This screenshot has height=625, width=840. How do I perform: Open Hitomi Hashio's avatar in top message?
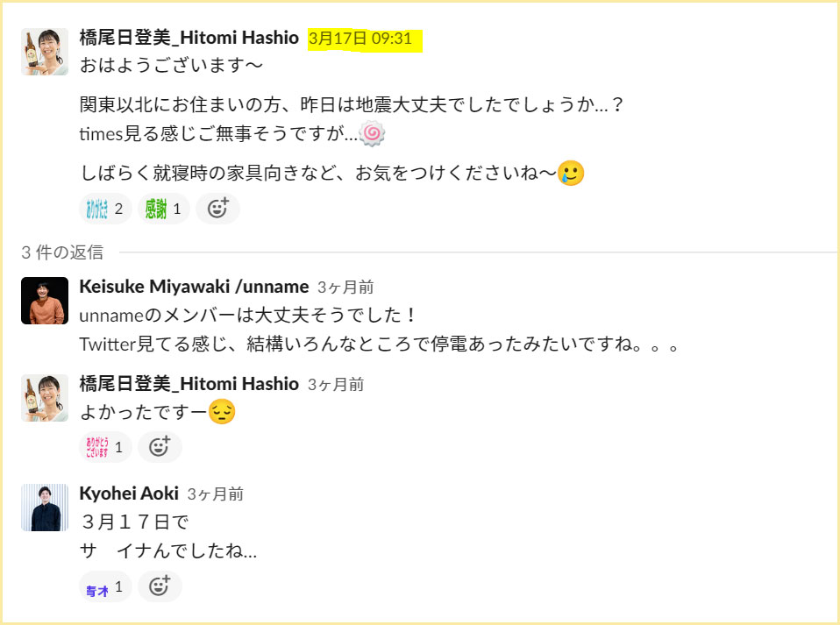coord(45,52)
